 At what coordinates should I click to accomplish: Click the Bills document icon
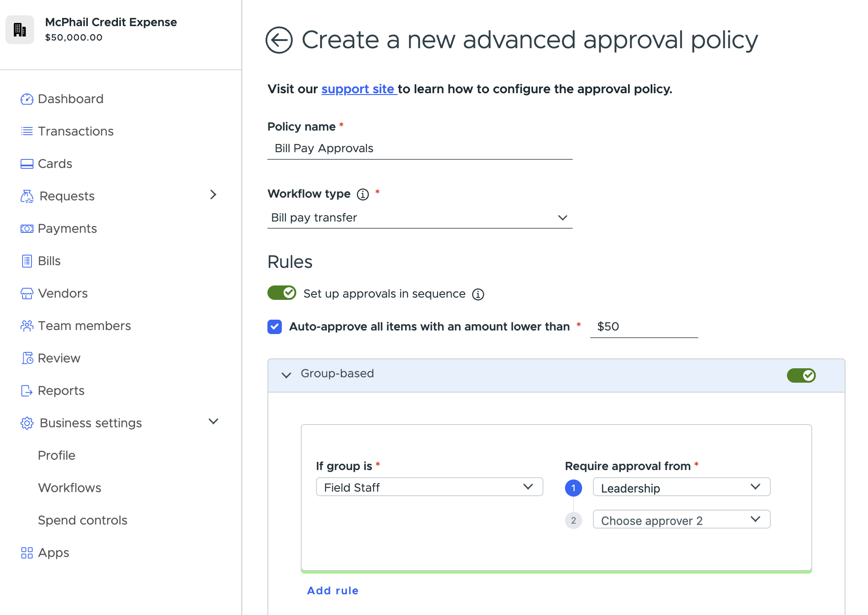coord(27,261)
